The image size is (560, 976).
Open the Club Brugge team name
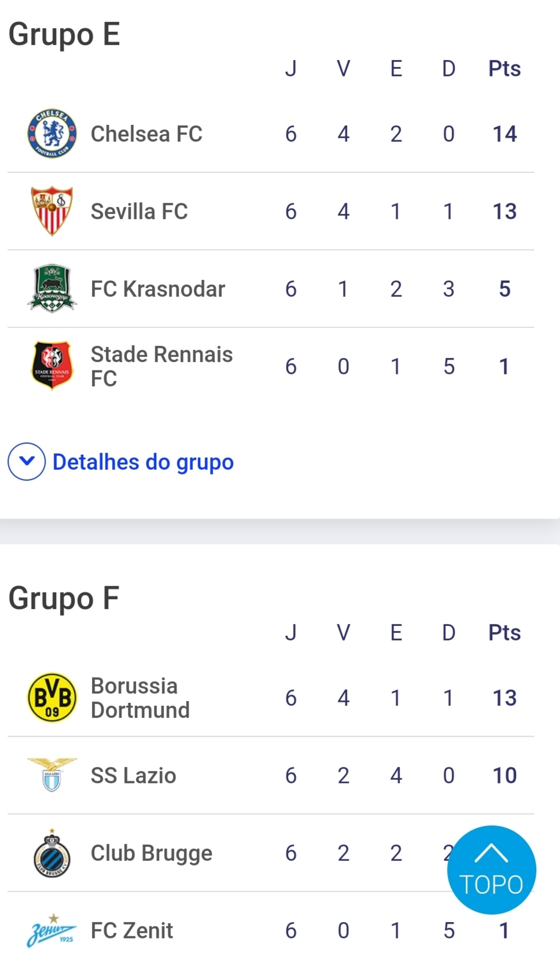pos(152,853)
